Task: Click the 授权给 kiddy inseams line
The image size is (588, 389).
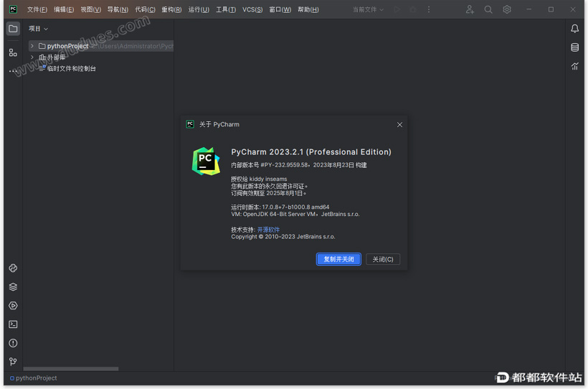Action: pyautogui.click(x=259, y=179)
